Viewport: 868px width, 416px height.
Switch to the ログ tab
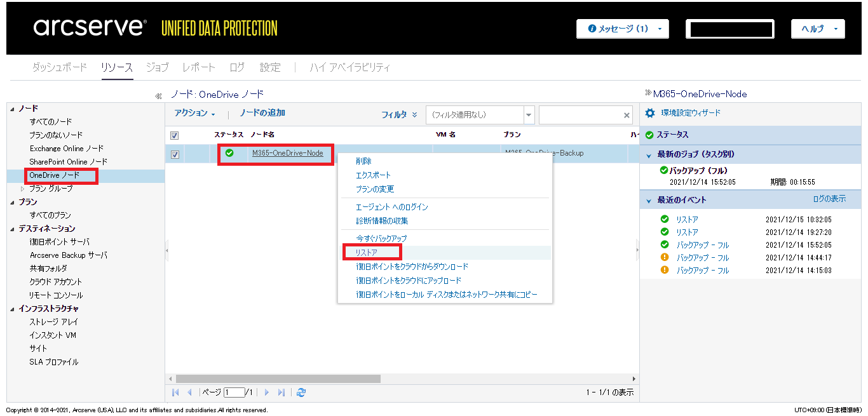coord(237,67)
